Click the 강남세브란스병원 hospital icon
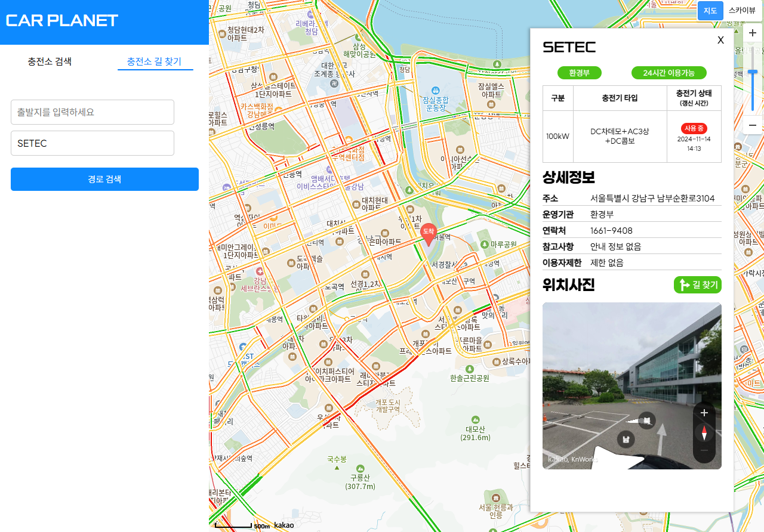The width and height of the screenshot is (764, 532). point(260,271)
